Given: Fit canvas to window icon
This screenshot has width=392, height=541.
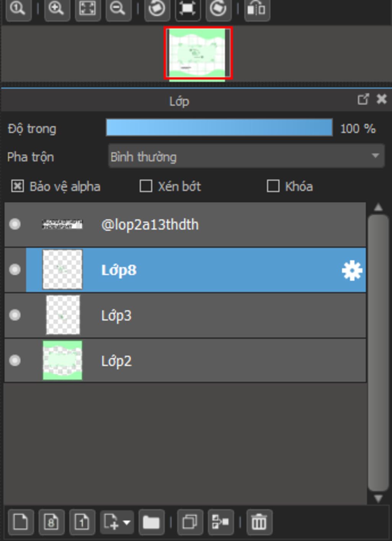Looking at the screenshot, I should 88,9.
